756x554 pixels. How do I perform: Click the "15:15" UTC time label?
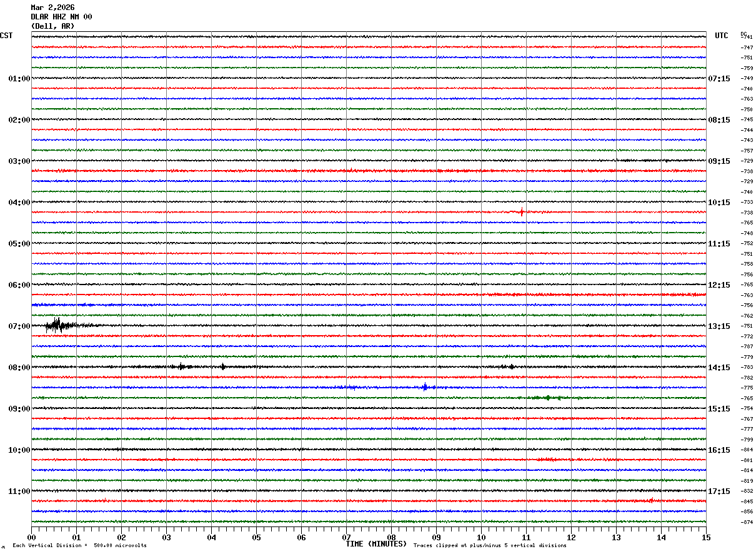(x=719, y=409)
